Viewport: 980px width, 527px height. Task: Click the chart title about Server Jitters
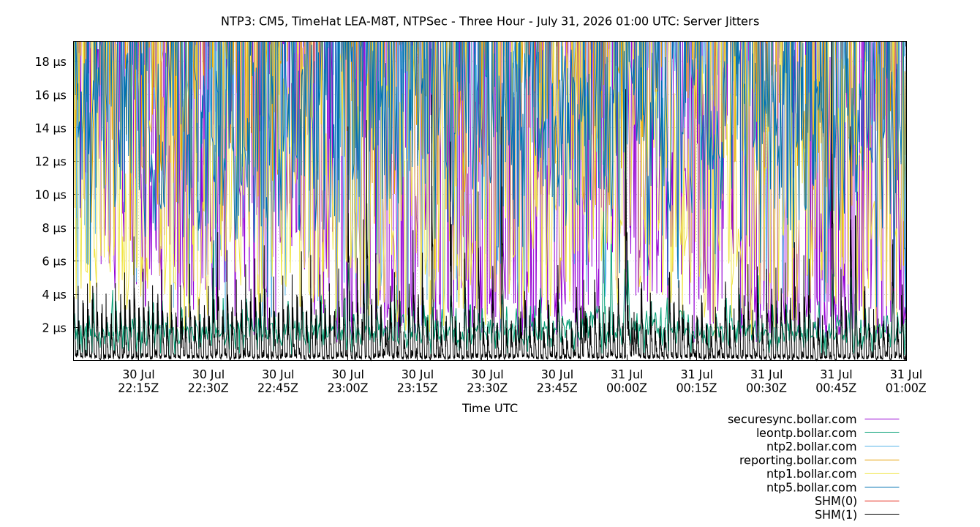pyautogui.click(x=490, y=21)
